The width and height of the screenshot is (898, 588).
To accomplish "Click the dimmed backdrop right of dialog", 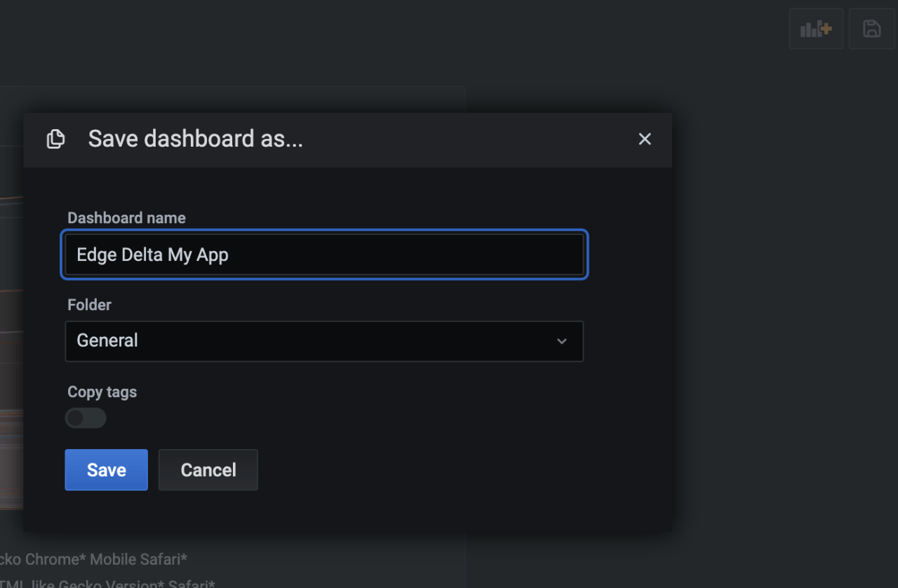I will tap(779, 316).
